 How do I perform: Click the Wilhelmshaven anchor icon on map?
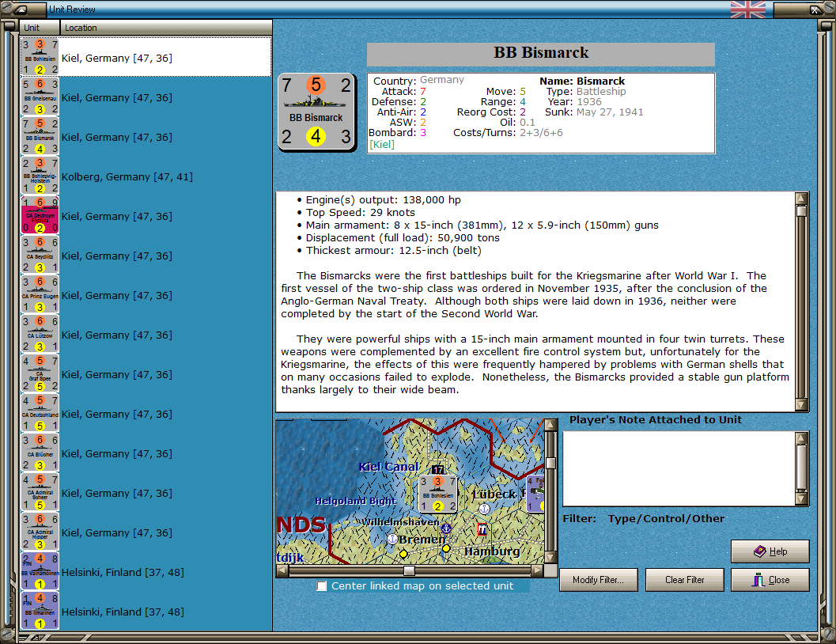tap(446, 528)
